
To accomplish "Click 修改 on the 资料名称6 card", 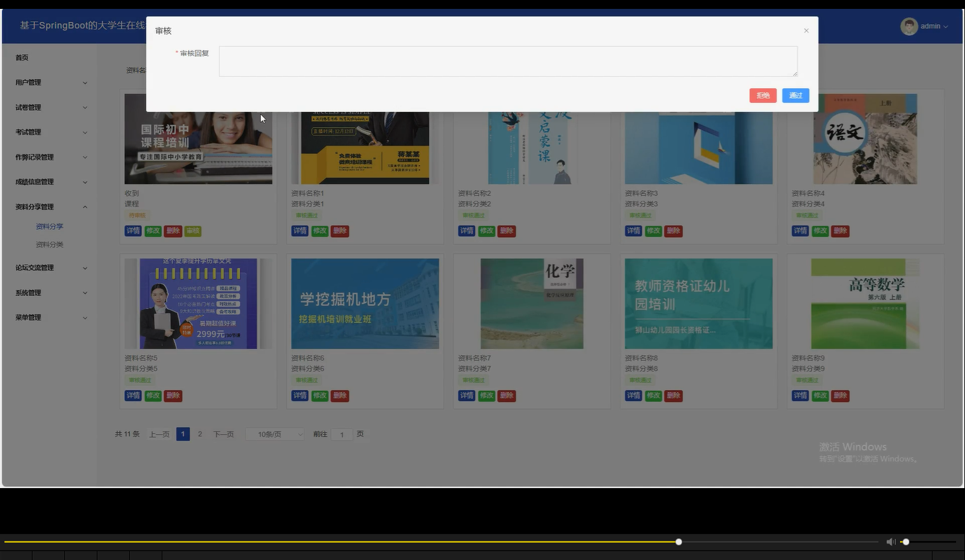I will [x=320, y=396].
